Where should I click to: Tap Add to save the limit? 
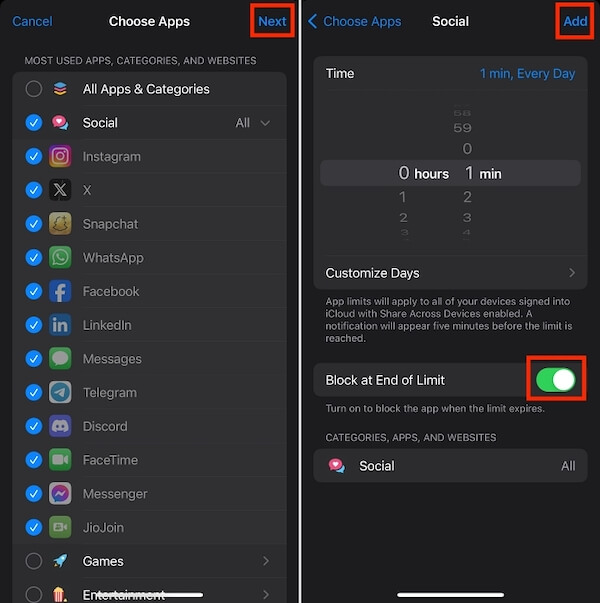pos(575,21)
